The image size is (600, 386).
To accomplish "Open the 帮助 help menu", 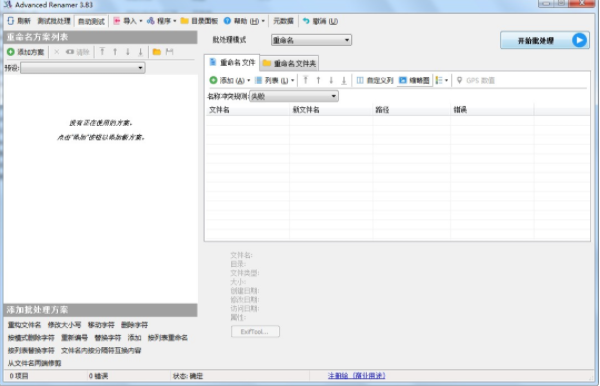I will (244, 21).
